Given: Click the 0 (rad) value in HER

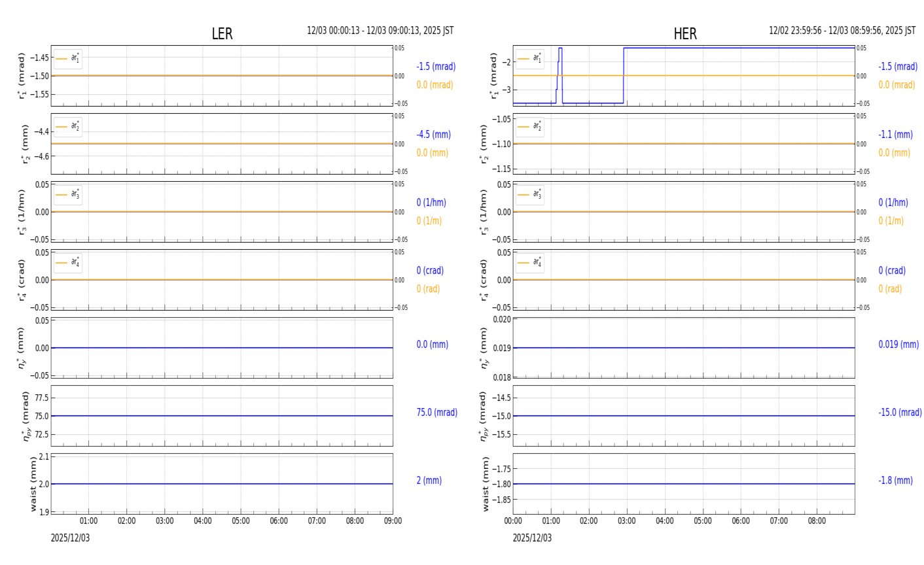Looking at the screenshot, I should (x=890, y=289).
